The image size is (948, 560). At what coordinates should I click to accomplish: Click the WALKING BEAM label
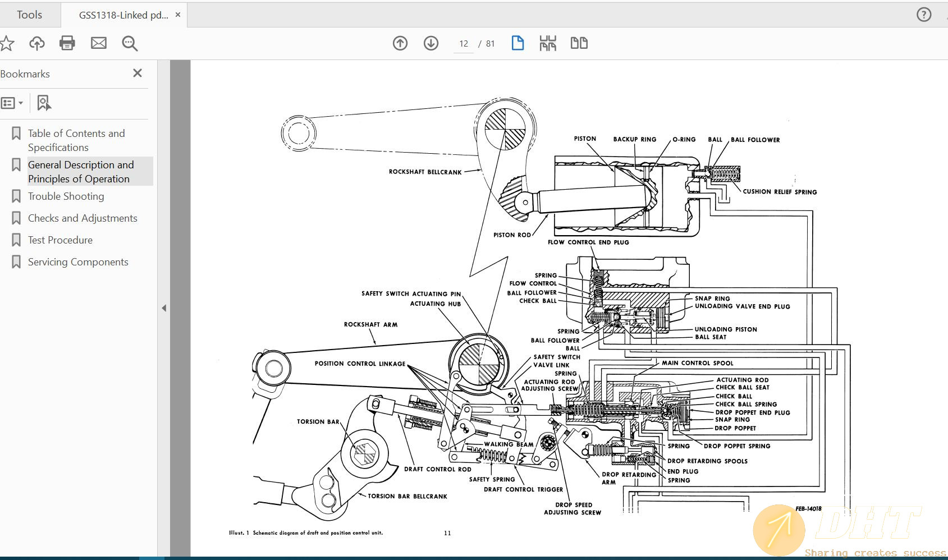click(x=509, y=444)
